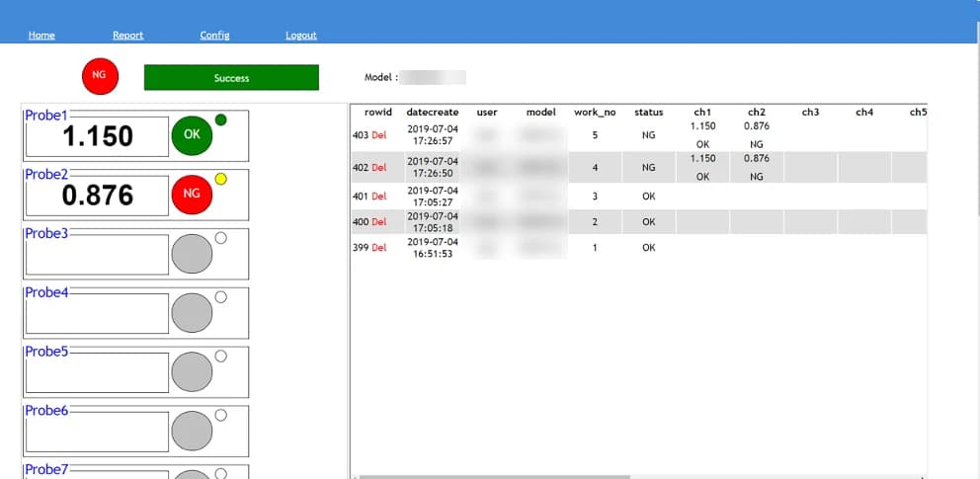Click the date 2019-07-04 17:26:57 cell
Screen dimensions: 980x479
[433, 135]
